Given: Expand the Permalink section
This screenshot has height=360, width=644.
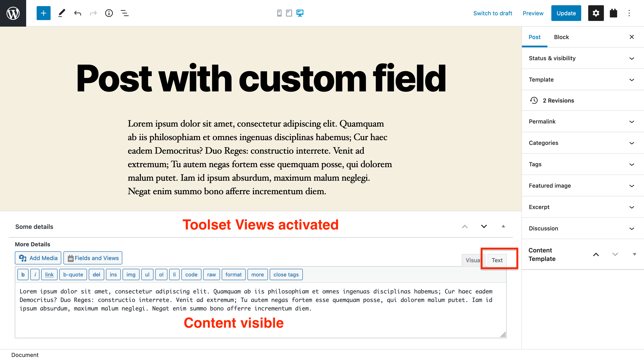Looking at the screenshot, I should 583,122.
